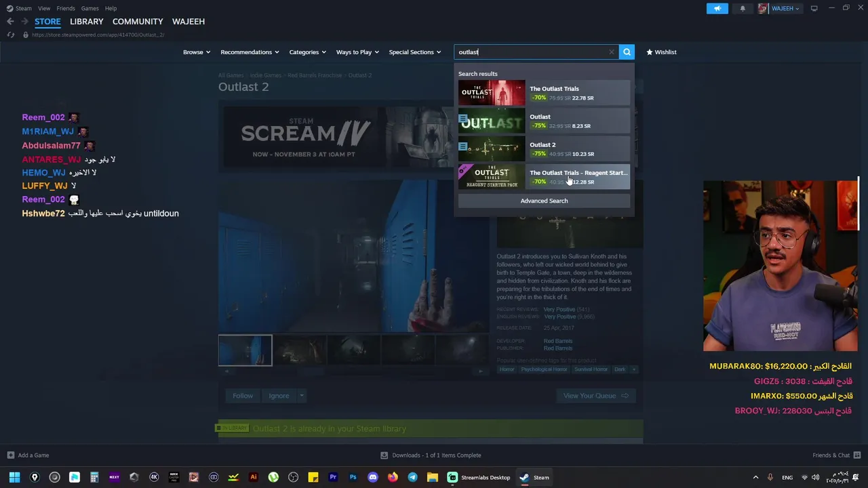Open the WAJEEH profile tab

click(189, 22)
